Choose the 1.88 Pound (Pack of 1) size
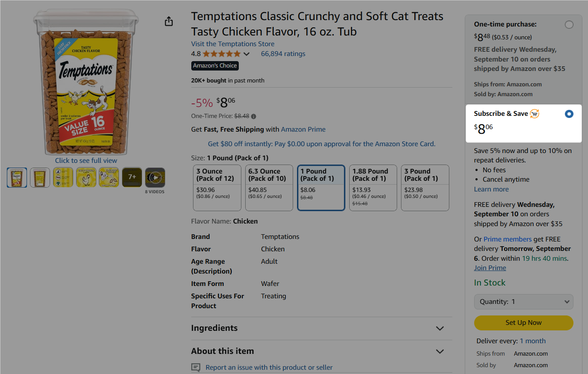Screen dimensions: 588x374 pyautogui.click(x=373, y=188)
